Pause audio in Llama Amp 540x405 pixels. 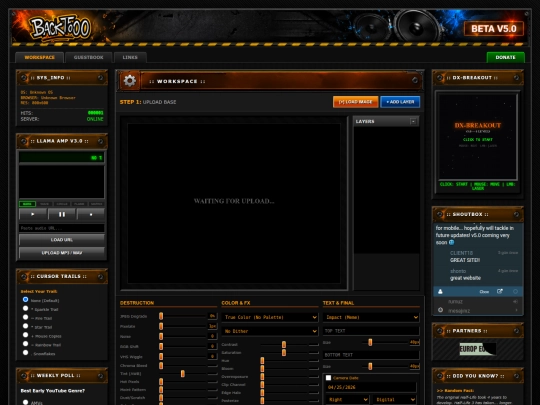(x=62, y=214)
